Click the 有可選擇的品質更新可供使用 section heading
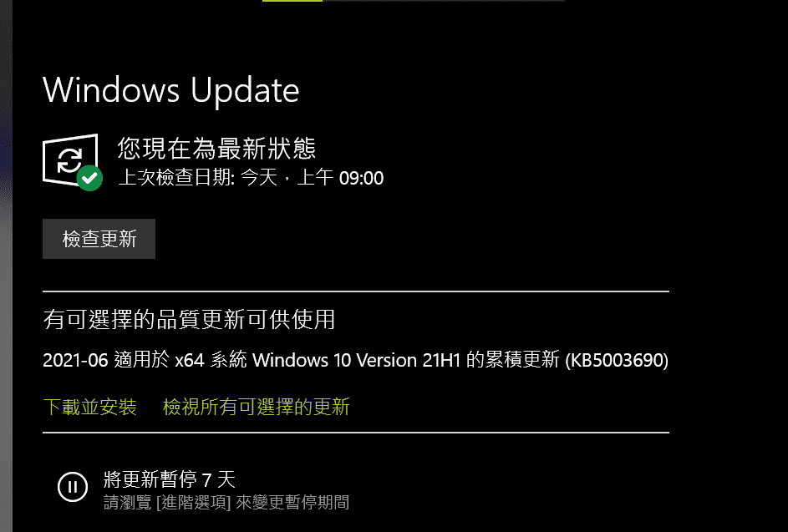The width and height of the screenshot is (788, 532). pyautogui.click(x=189, y=320)
